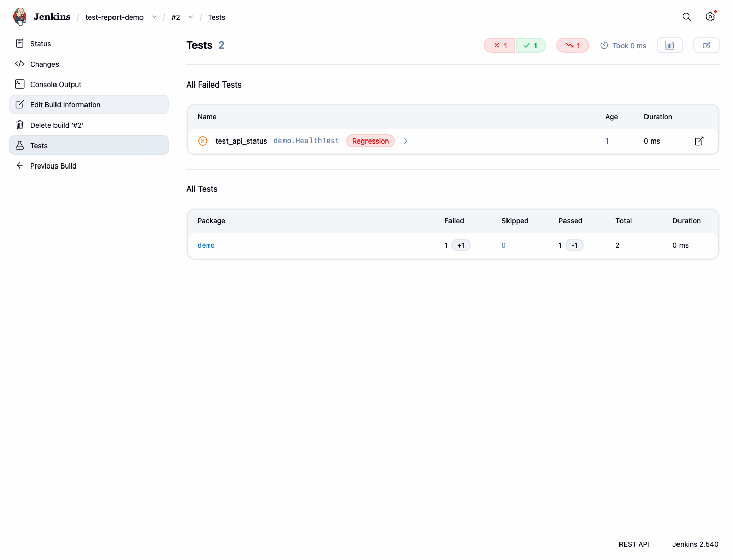Image resolution: width=733 pixels, height=560 pixels.
Task: Click the Tests breadcrumb item
Action: coord(216,17)
